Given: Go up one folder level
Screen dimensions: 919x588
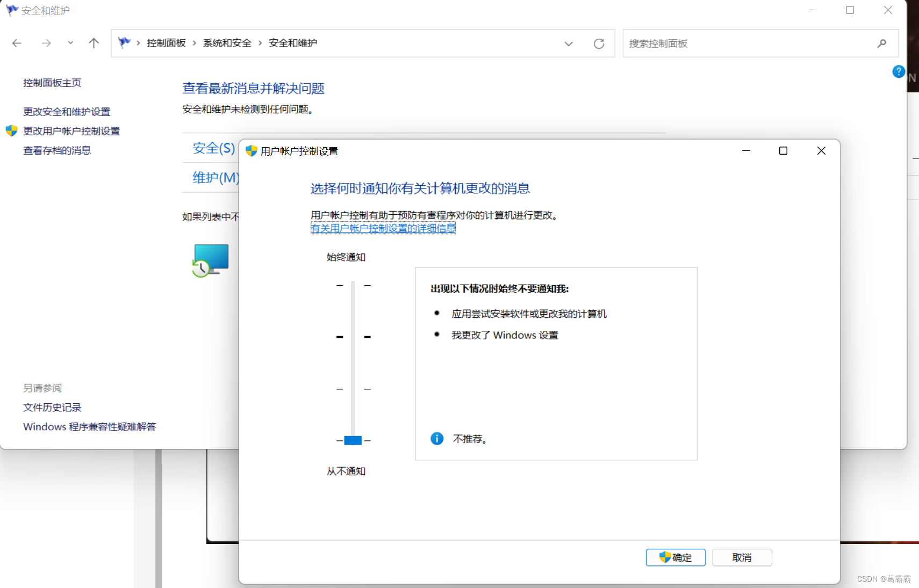Looking at the screenshot, I should 94,43.
